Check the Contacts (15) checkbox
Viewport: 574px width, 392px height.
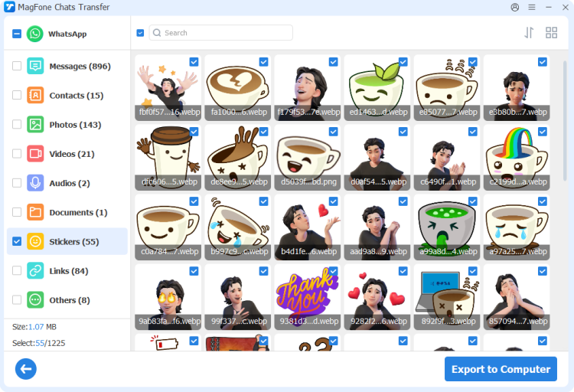[x=17, y=95]
